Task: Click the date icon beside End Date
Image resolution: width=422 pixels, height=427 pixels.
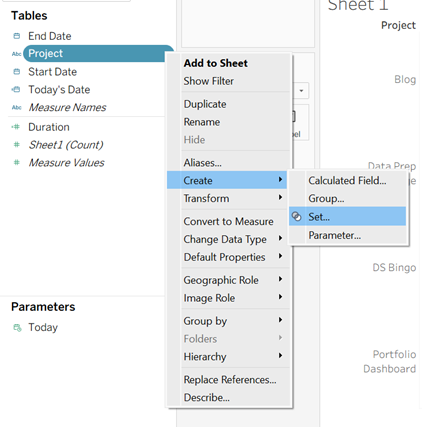Action: click(17, 36)
